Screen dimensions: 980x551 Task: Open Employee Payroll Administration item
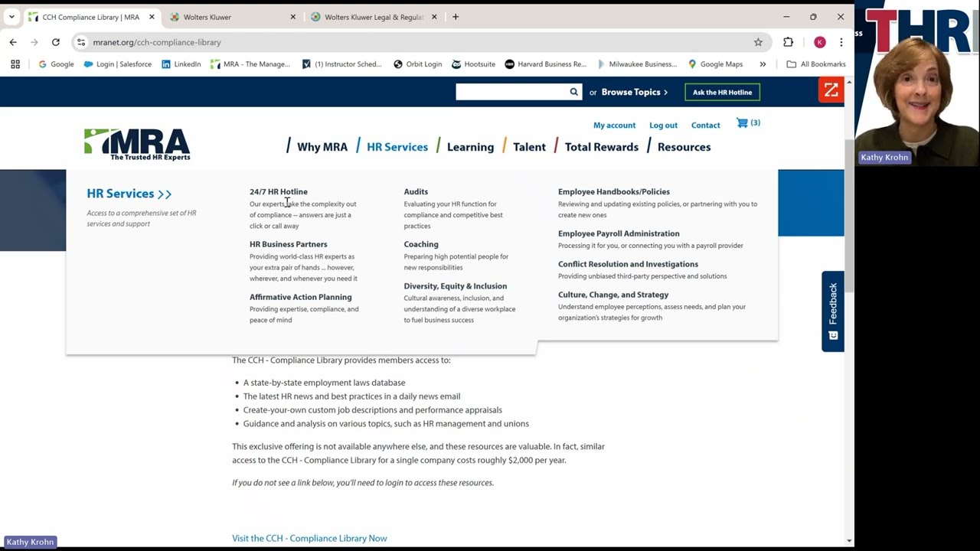click(619, 233)
